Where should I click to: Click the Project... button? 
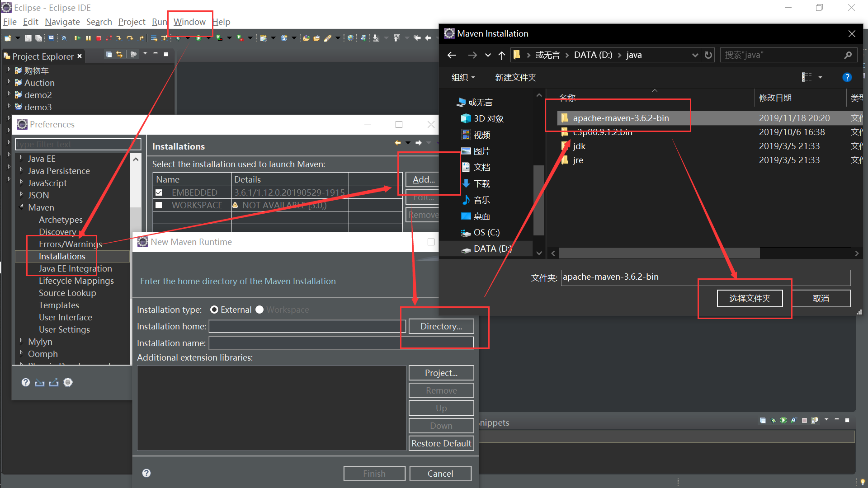coord(441,373)
